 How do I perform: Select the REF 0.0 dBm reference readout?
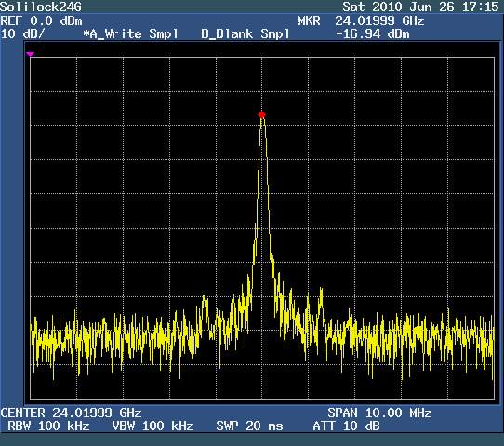click(x=41, y=21)
